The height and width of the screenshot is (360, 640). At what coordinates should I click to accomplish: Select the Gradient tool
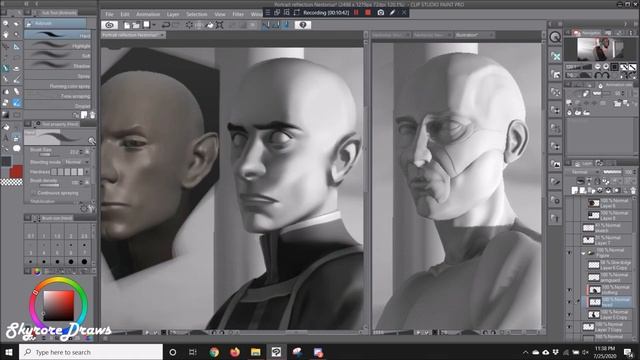(x=6, y=114)
